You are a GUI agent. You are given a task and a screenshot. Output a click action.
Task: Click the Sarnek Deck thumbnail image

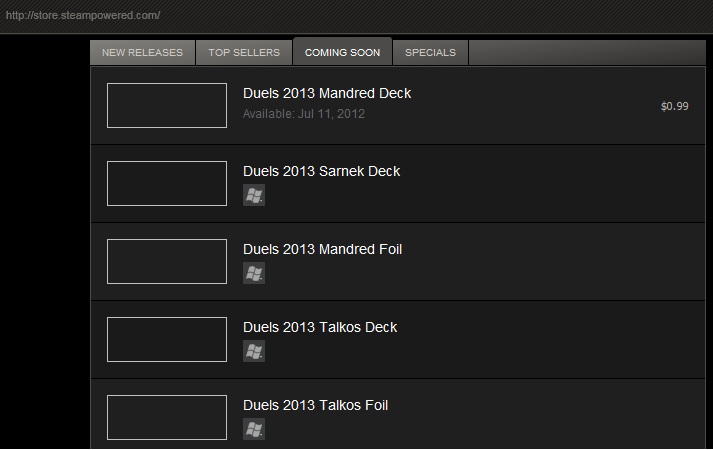[167, 183]
